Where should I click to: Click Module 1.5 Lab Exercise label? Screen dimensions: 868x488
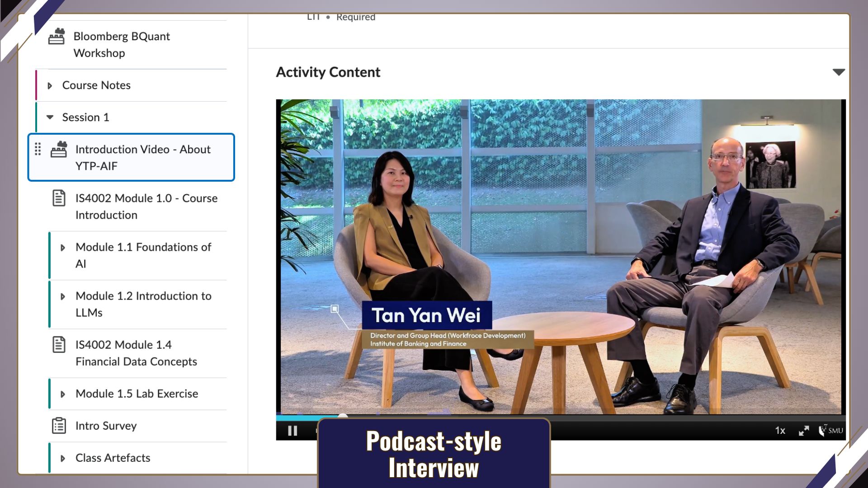(x=137, y=394)
